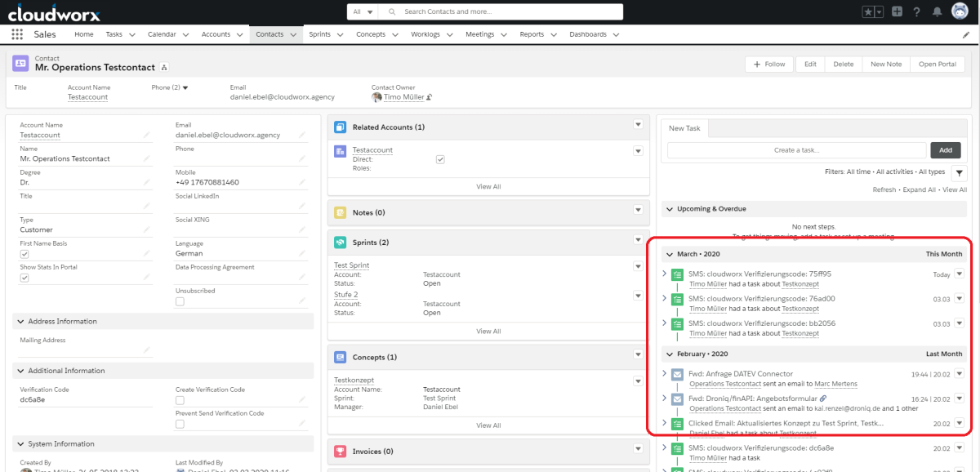Switch to the Home tab
The width and height of the screenshot is (980, 472).
click(x=84, y=34)
